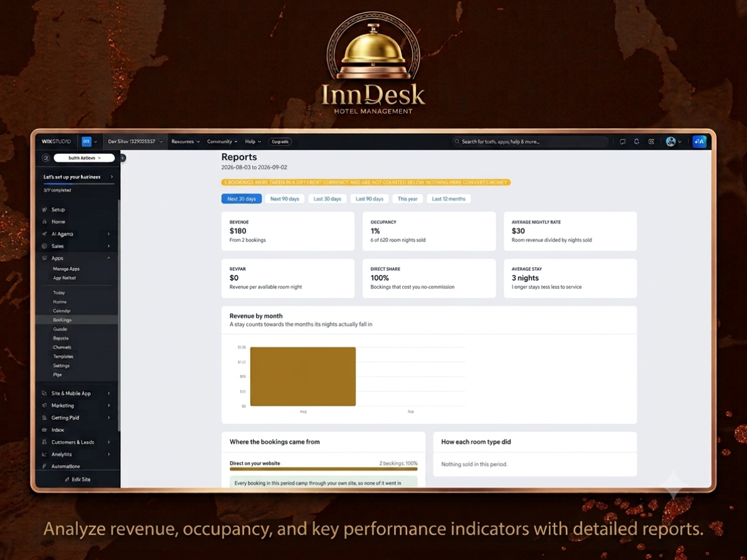The width and height of the screenshot is (747, 560).
Task: Open the Dev Site selector dropdown
Action: click(135, 141)
